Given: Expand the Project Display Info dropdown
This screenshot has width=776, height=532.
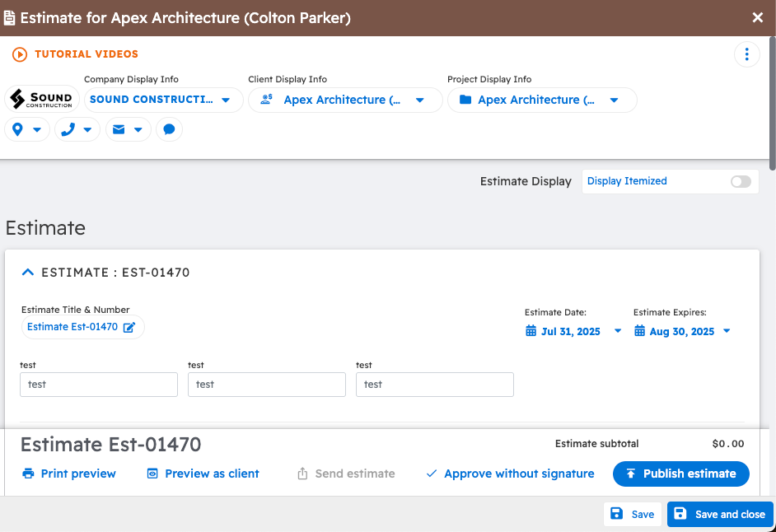Looking at the screenshot, I should pos(541,100).
